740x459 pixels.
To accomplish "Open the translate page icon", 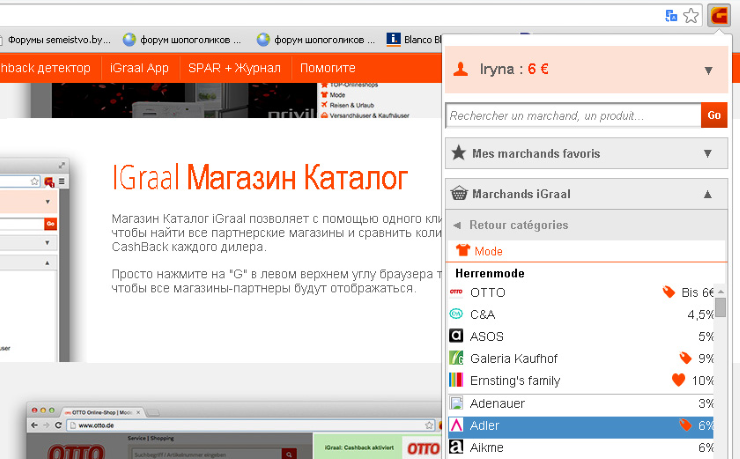I will coord(671,16).
